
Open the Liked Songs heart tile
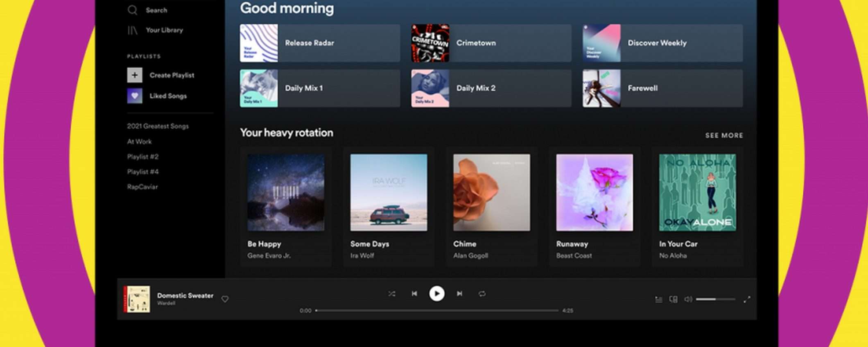click(x=135, y=96)
